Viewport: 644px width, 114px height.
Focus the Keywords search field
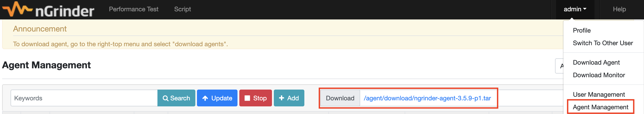(x=84, y=98)
